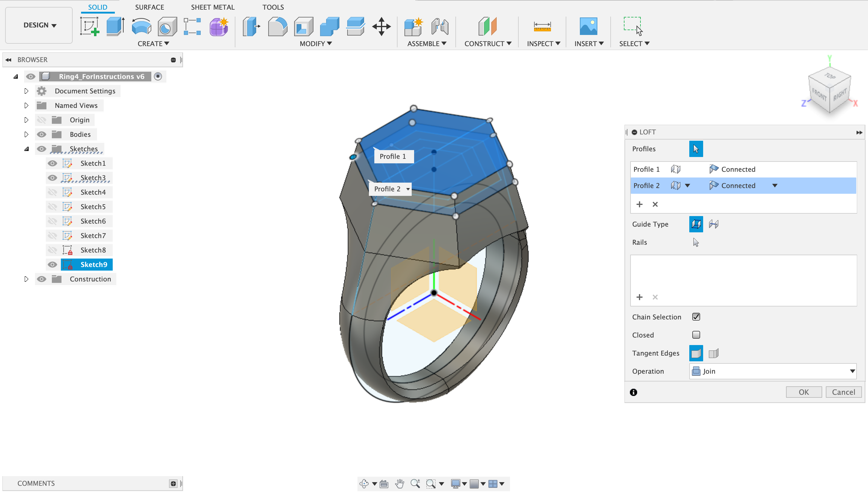Enable the Closed checkbox

point(696,335)
